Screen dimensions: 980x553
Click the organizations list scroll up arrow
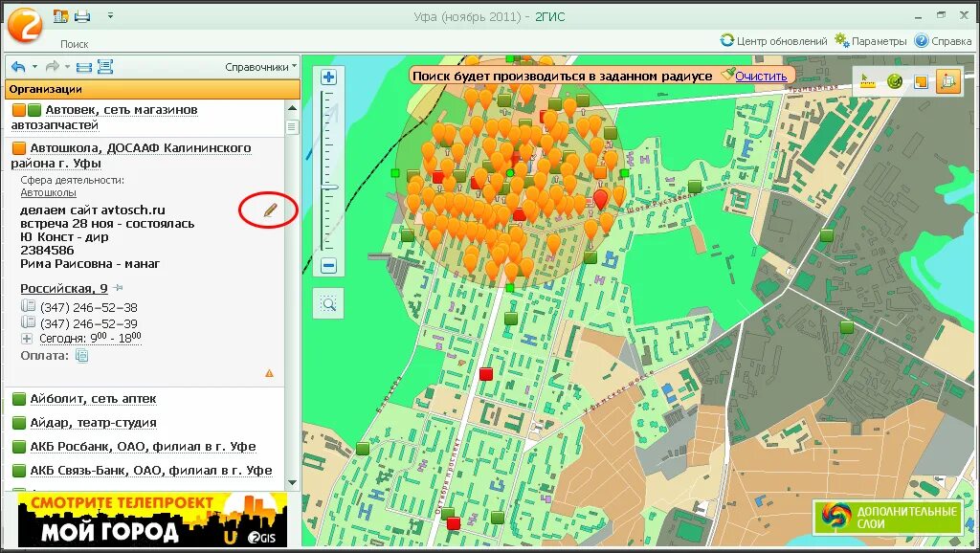292,108
